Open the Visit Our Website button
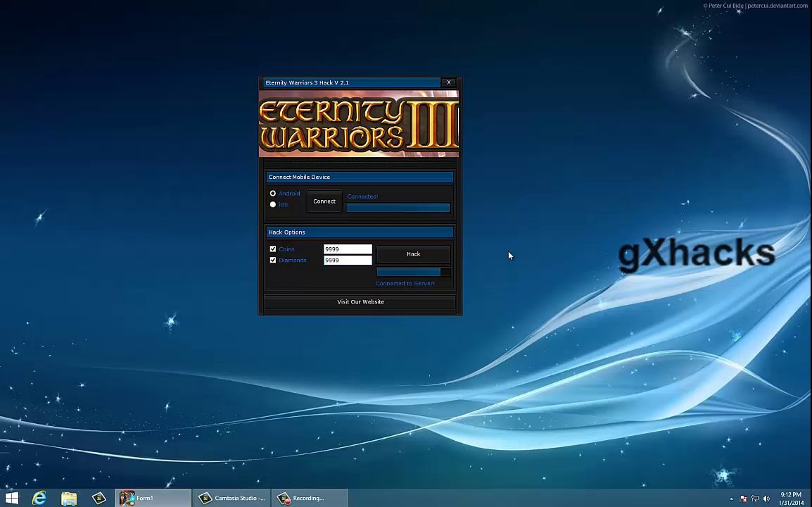 click(360, 301)
